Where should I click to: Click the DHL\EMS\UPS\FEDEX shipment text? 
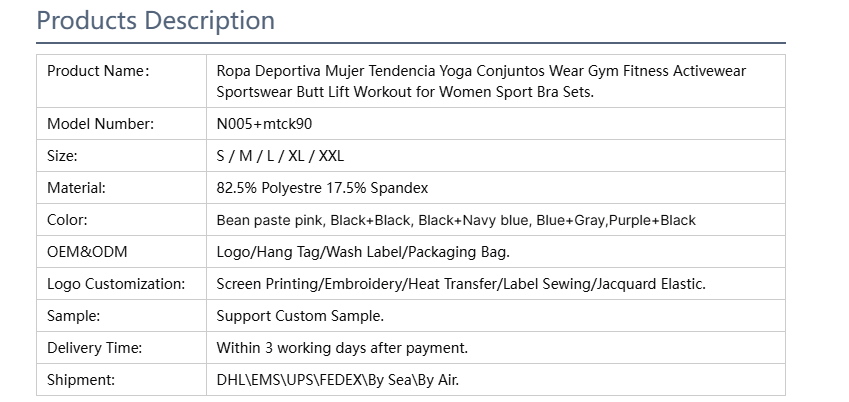click(x=338, y=380)
